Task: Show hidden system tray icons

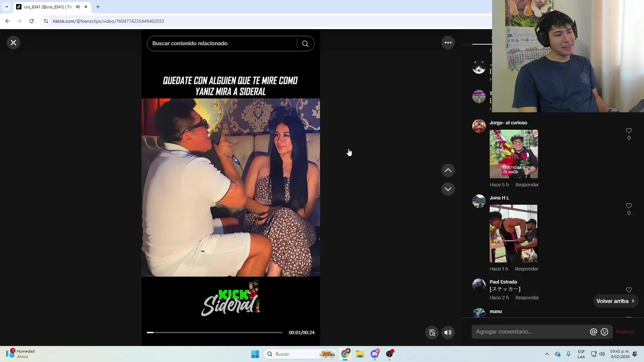Action: pos(547,354)
